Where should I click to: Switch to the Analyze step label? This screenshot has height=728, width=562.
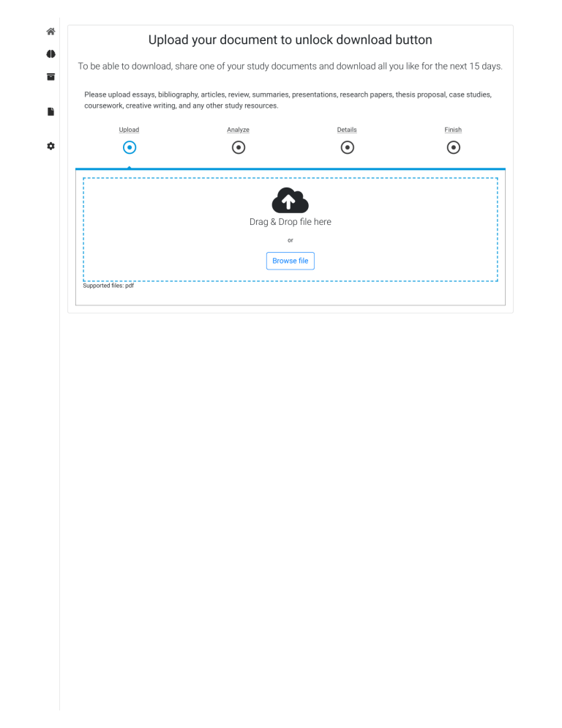(x=238, y=130)
